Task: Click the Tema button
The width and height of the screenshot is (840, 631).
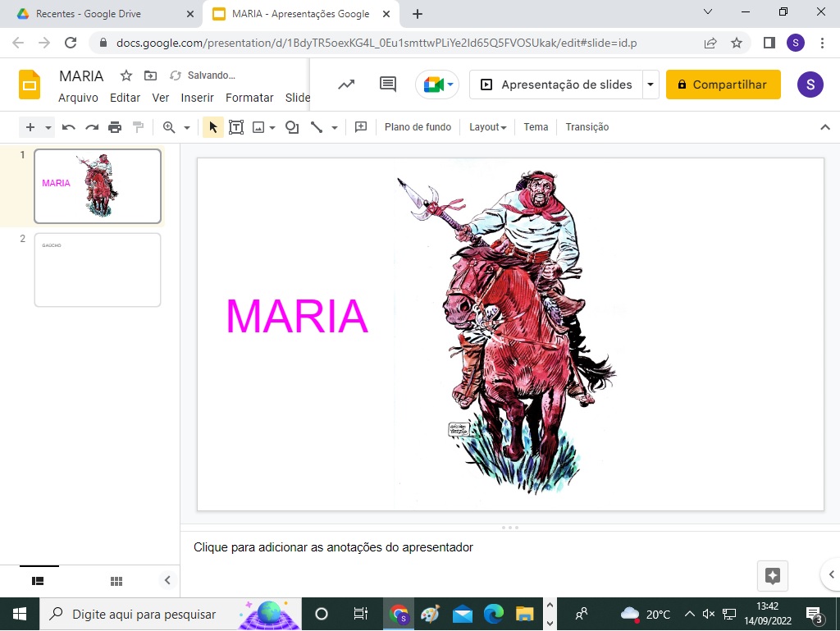Action: (536, 127)
